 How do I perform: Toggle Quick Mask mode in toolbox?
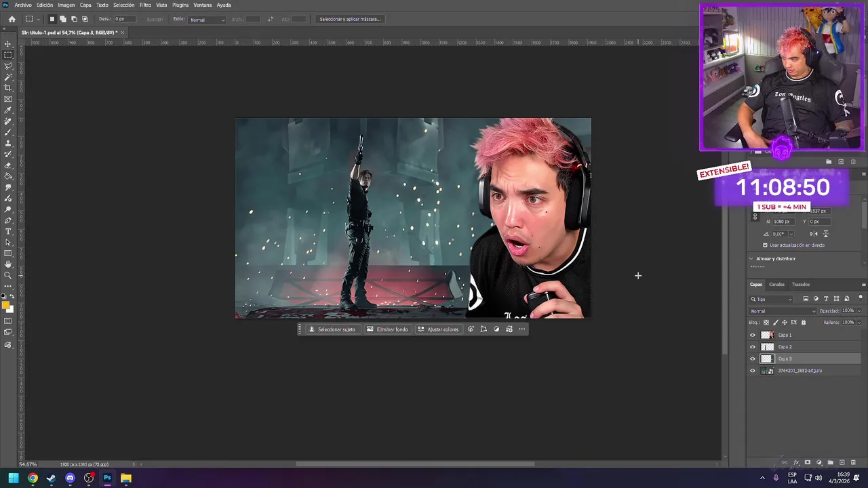pos(8,321)
